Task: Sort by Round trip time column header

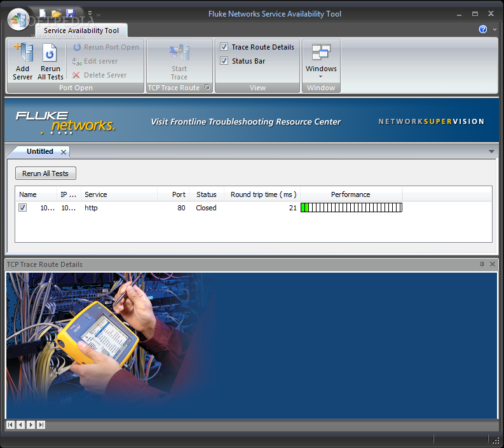Action: (x=262, y=194)
